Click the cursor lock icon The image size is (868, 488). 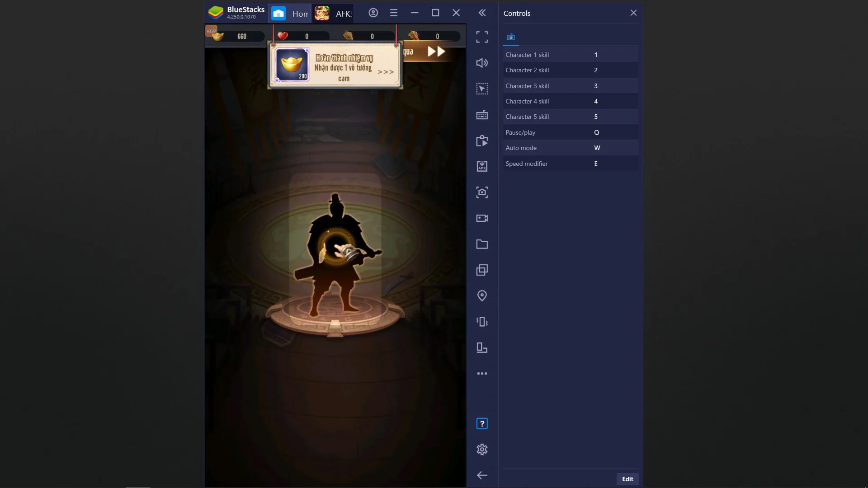[x=482, y=89]
